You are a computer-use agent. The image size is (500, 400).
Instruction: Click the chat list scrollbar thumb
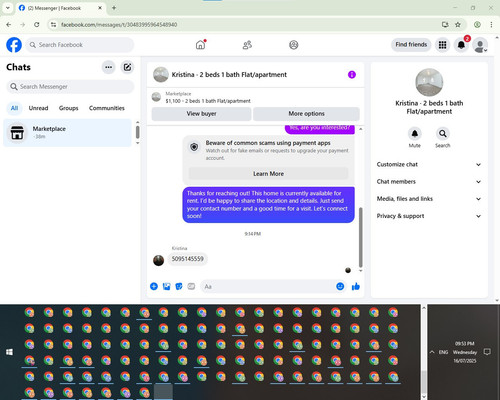coord(137,132)
